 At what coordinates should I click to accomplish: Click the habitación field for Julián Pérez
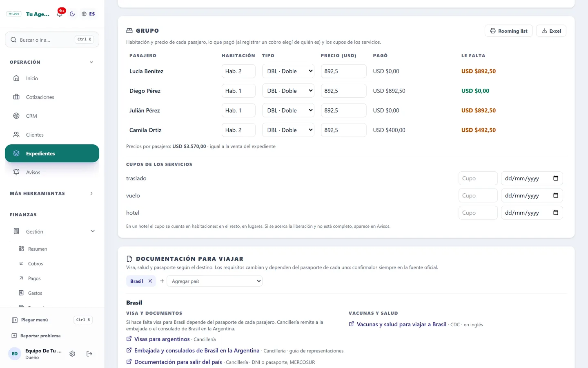click(238, 110)
